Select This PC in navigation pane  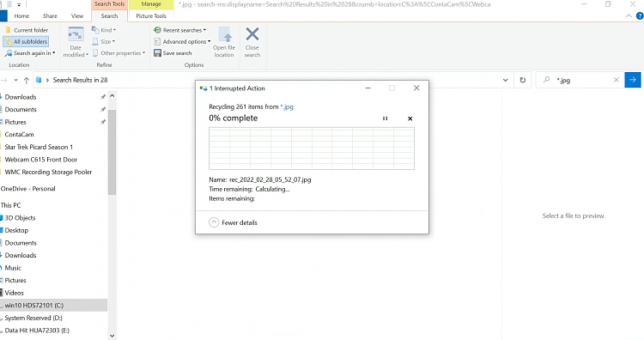pos(10,205)
